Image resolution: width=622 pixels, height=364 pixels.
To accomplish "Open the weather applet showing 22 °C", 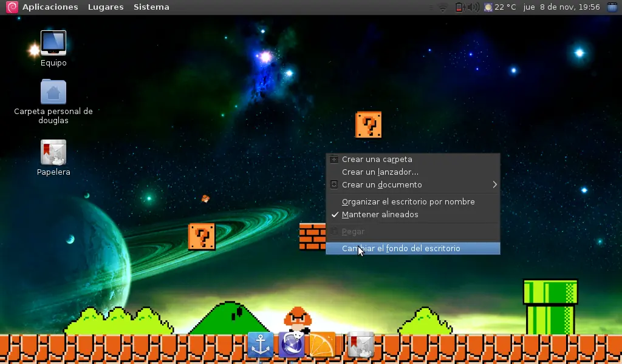I will tap(500, 7).
